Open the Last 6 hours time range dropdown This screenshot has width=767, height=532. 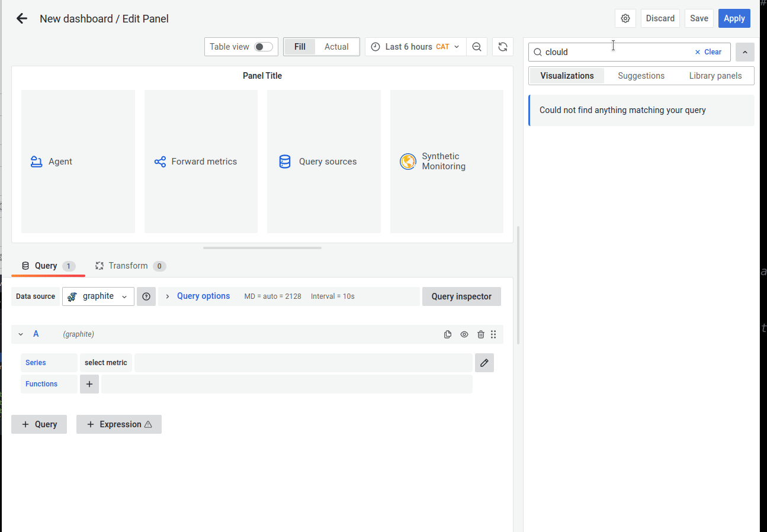coord(415,46)
